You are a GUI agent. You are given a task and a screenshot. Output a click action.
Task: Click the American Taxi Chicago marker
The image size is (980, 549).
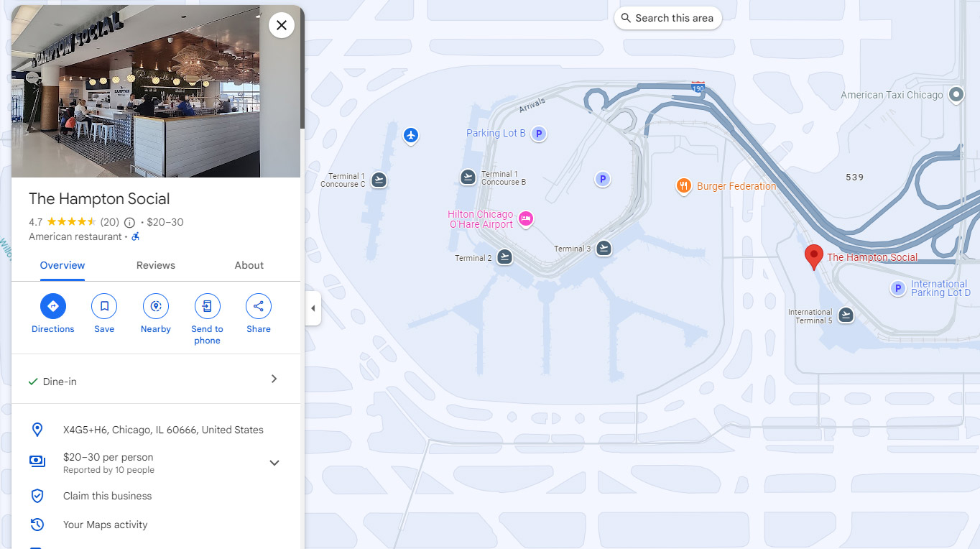click(956, 94)
